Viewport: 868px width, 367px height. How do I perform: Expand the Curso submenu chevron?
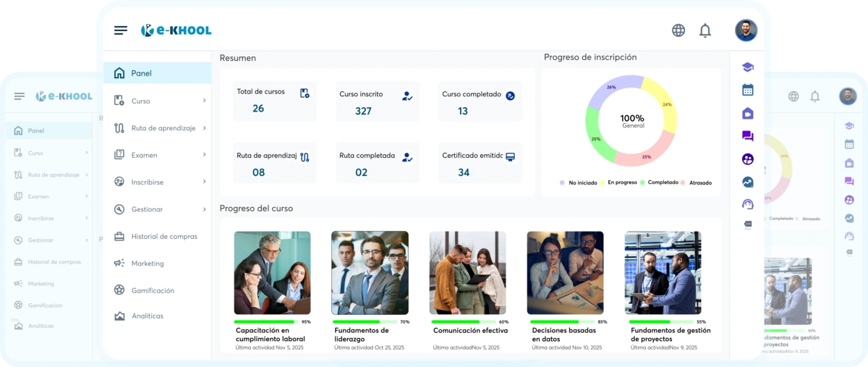coord(204,101)
